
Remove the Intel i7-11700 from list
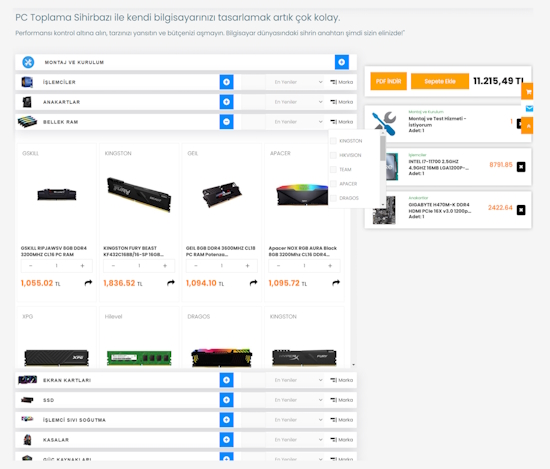point(521,167)
